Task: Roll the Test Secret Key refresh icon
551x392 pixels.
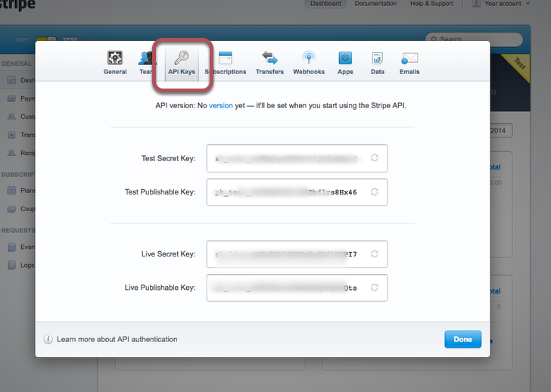Action: click(x=374, y=158)
